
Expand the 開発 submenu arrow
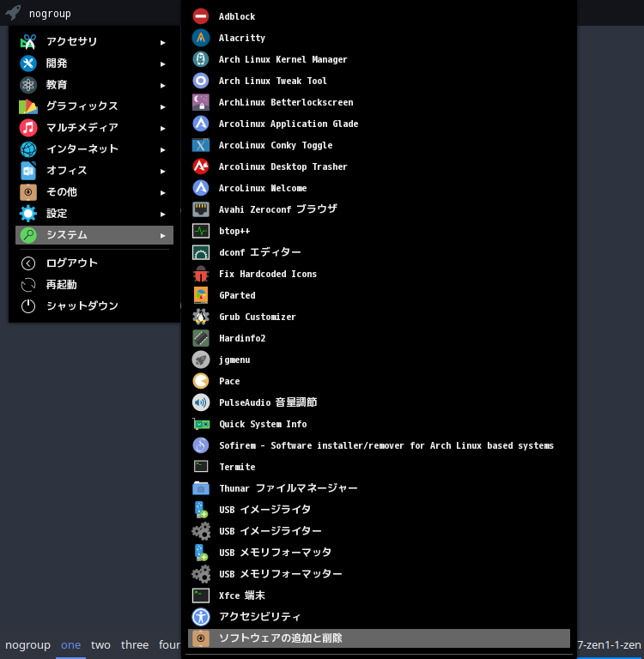(163, 63)
